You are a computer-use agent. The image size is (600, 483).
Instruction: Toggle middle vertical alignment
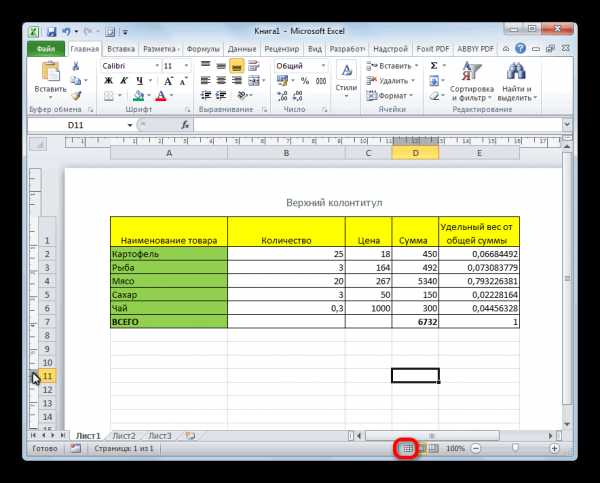pyautogui.click(x=221, y=66)
